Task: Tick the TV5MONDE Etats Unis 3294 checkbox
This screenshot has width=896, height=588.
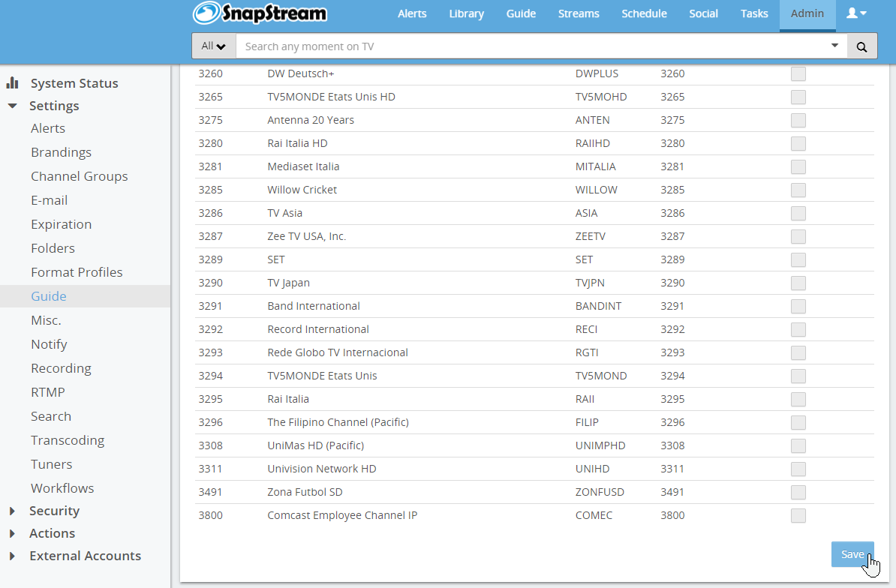Action: pyautogui.click(x=798, y=376)
